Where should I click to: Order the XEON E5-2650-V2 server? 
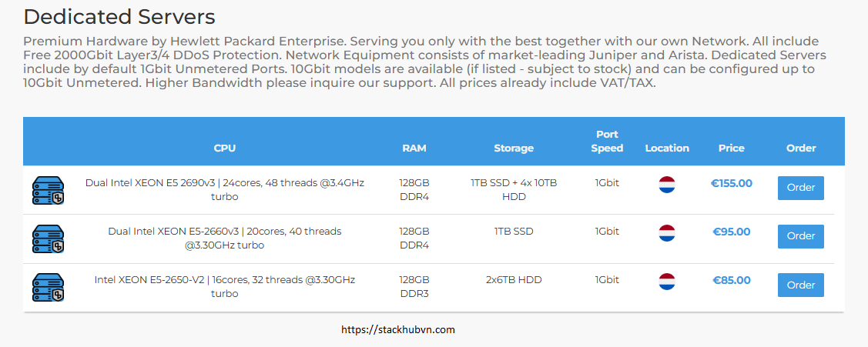point(801,285)
